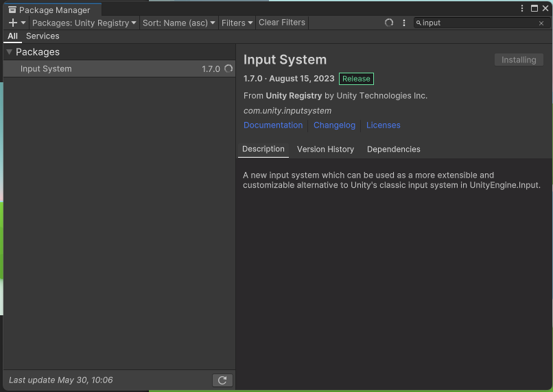Click the Input System details heading
The height and width of the screenshot is (392, 553).
point(285,60)
